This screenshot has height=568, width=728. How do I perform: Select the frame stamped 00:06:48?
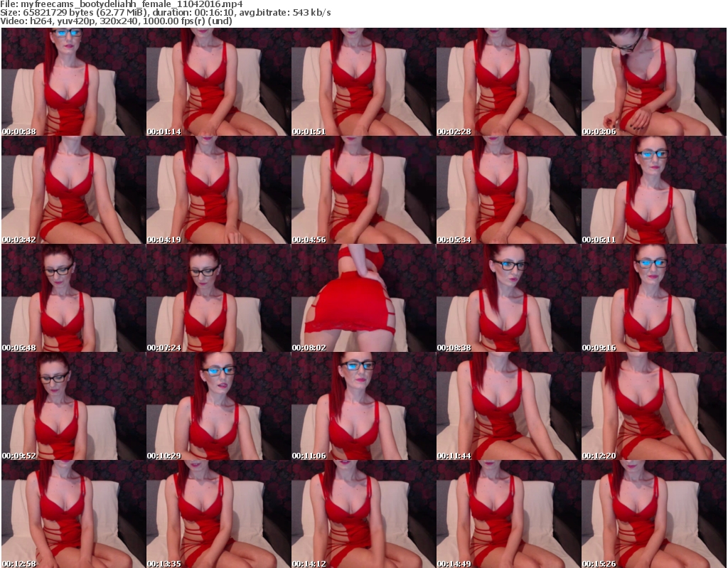pyautogui.click(x=74, y=298)
